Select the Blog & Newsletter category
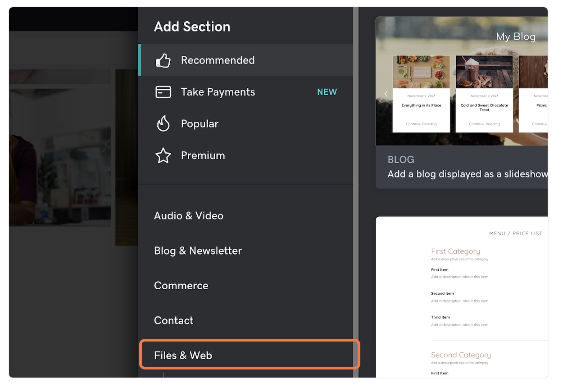Image resolution: width=563 pixels, height=392 pixels. coord(198,251)
